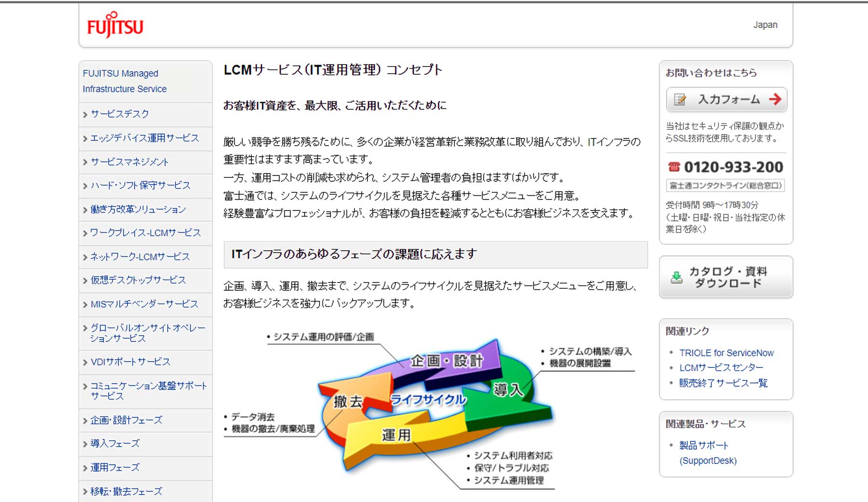Image resolution: width=868 pixels, height=502 pixels.
Task: Click the chevron beside 導入フェーズ
Action: coord(85,444)
